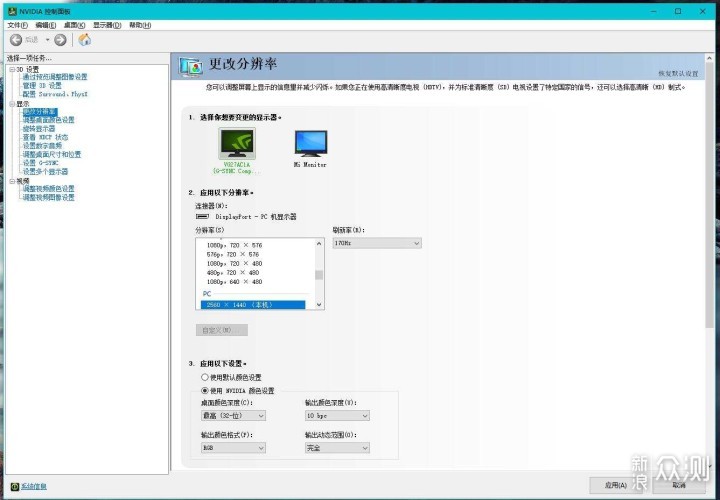Click the forward arrow navigation icon
This screenshot has height=500, width=720.
pos(60,40)
